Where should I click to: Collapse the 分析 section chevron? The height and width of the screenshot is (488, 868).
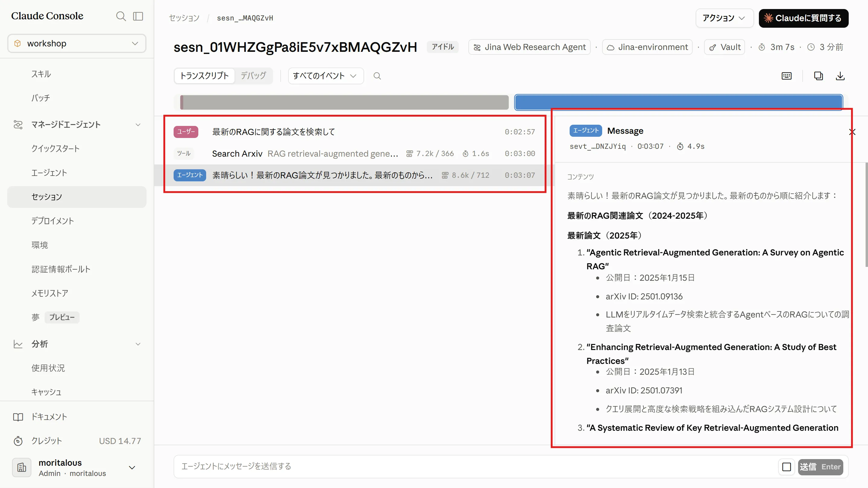(138, 344)
